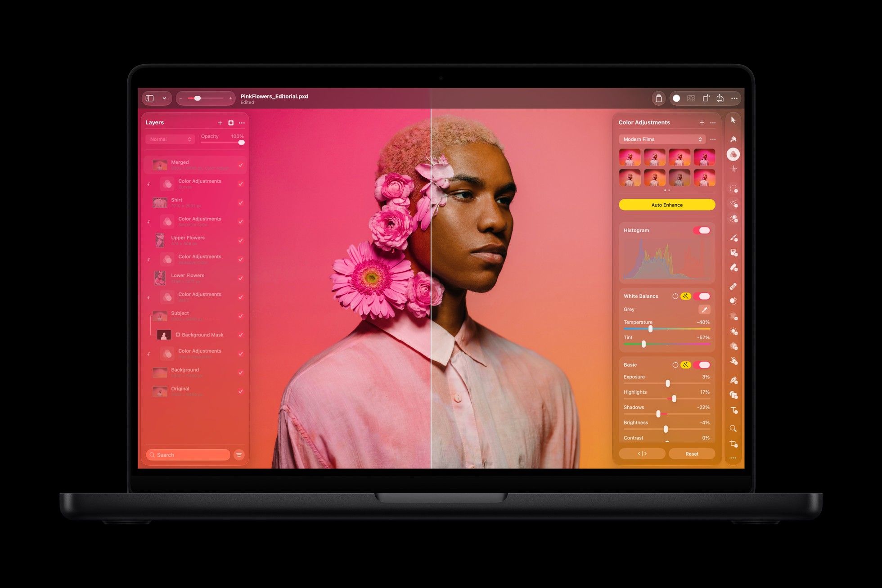Screen dimensions: 882x588
Task: Select the Erase tool
Action: pyautogui.click(x=733, y=268)
